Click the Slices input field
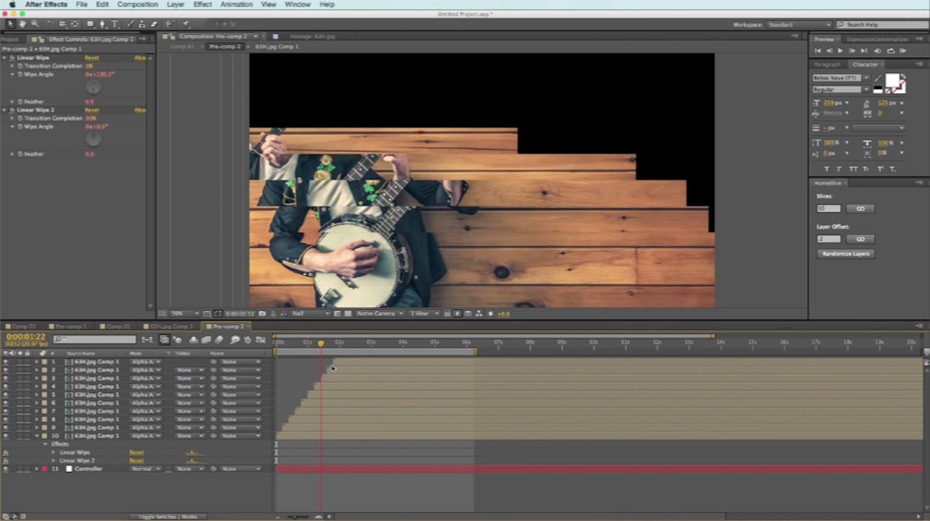930x521 pixels. click(828, 208)
